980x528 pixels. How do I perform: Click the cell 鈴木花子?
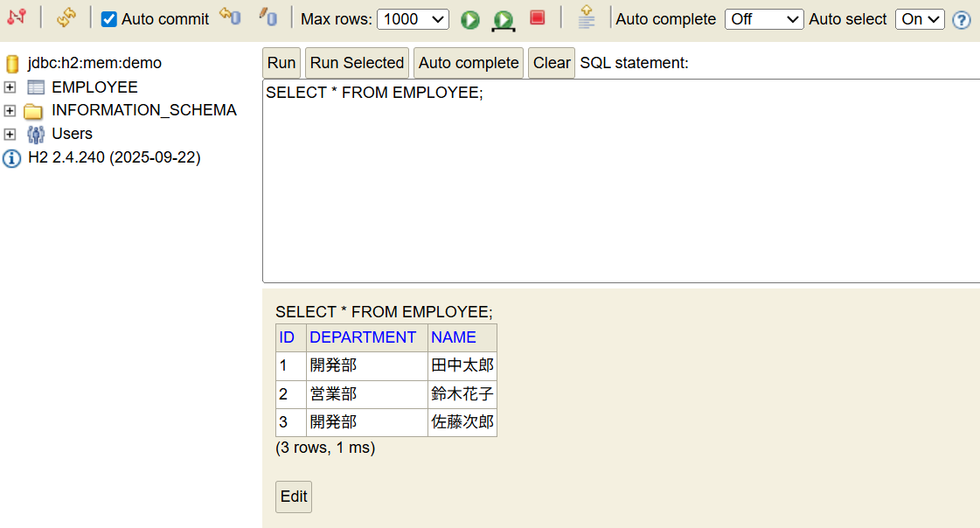(462, 394)
